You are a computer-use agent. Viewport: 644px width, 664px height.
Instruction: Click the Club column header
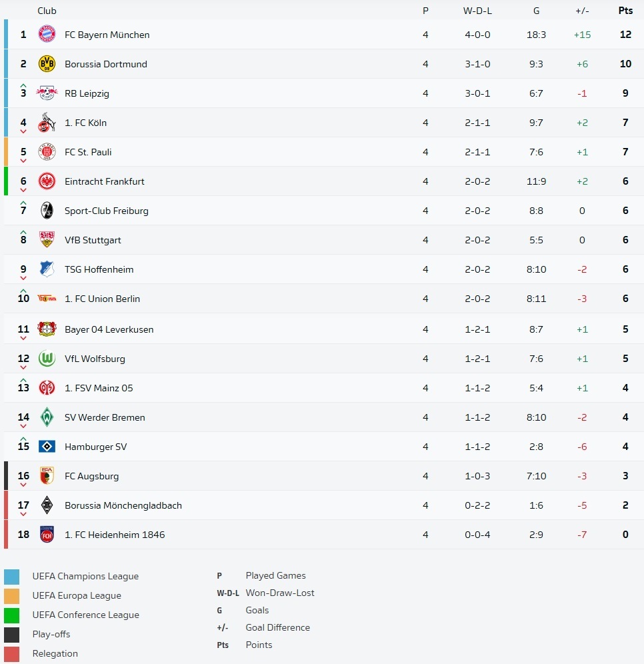tap(47, 11)
